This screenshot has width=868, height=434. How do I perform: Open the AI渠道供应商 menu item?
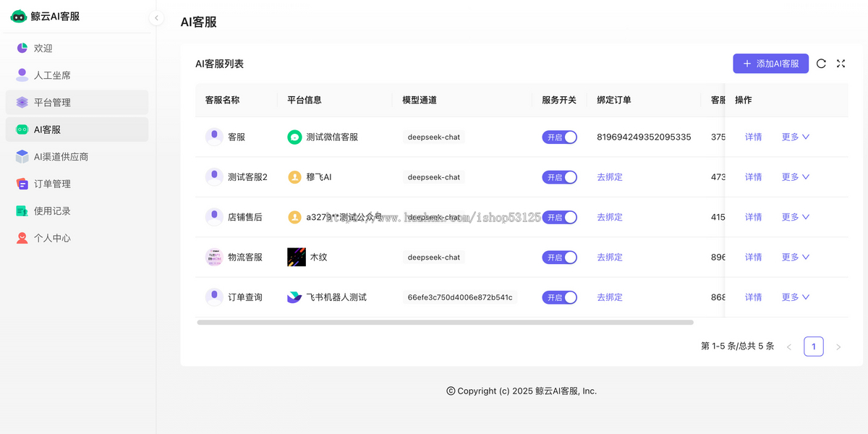(77, 156)
